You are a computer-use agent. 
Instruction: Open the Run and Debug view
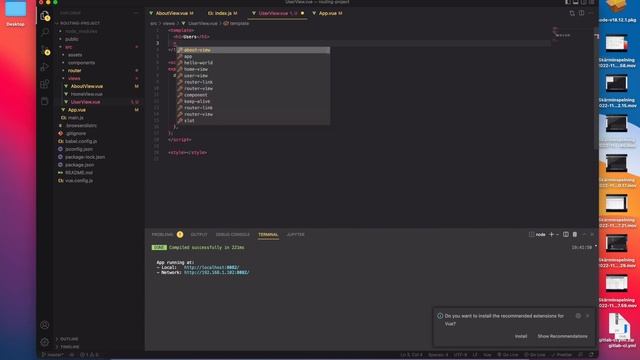point(45,67)
